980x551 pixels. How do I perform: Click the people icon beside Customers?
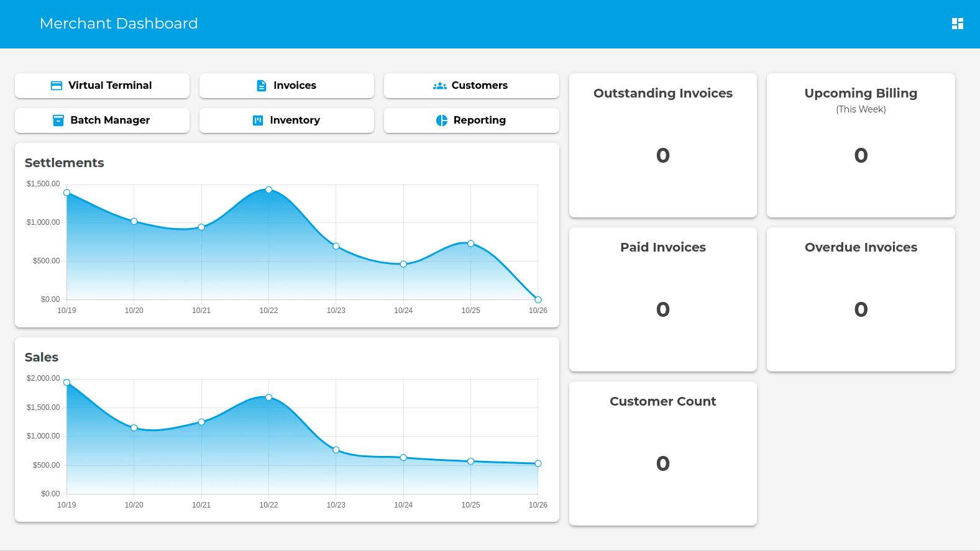[x=439, y=86]
